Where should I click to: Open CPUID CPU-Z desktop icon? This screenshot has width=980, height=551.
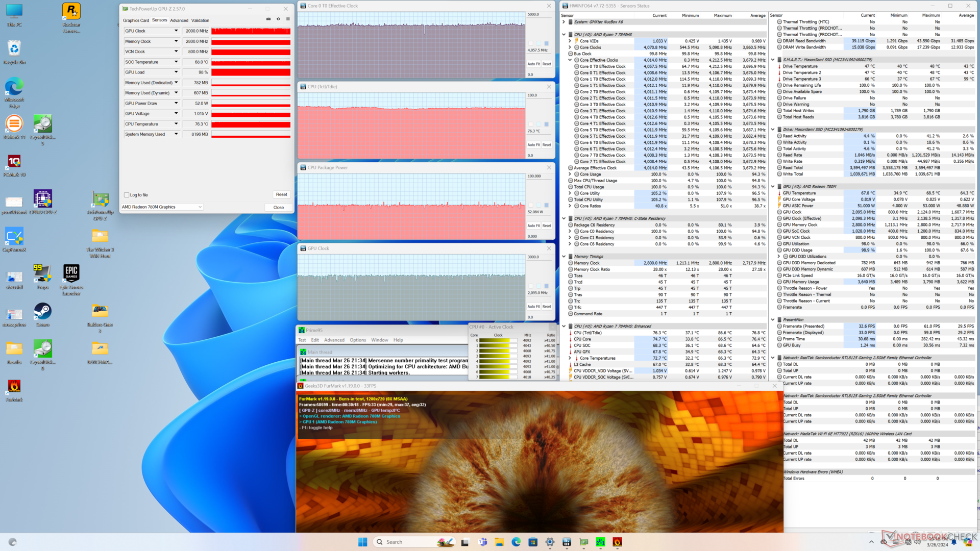point(43,199)
